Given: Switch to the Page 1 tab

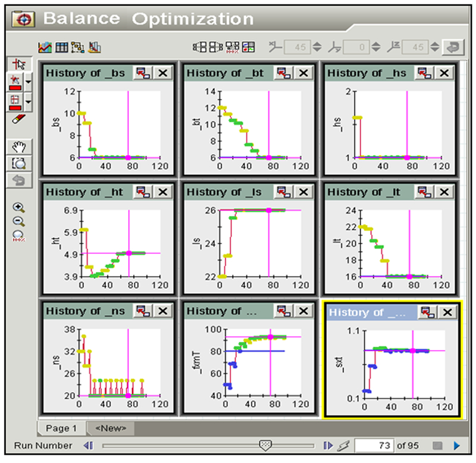Looking at the screenshot, I should [x=61, y=428].
